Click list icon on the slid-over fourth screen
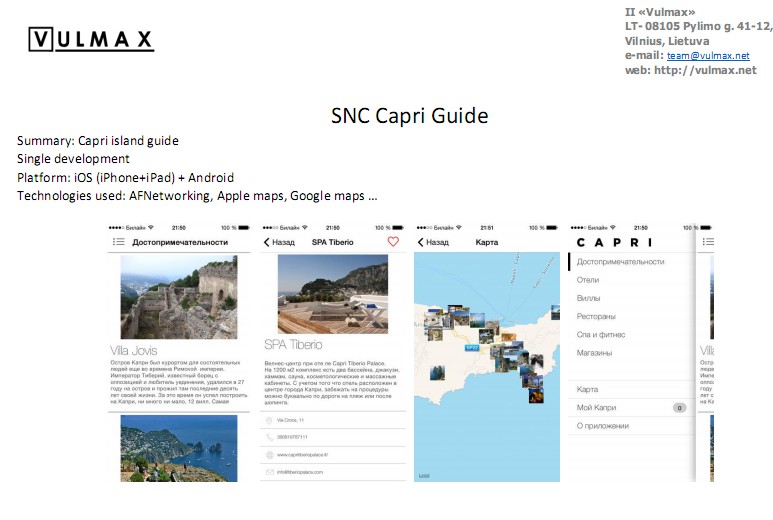The width and height of the screenshot is (773, 520). click(708, 242)
